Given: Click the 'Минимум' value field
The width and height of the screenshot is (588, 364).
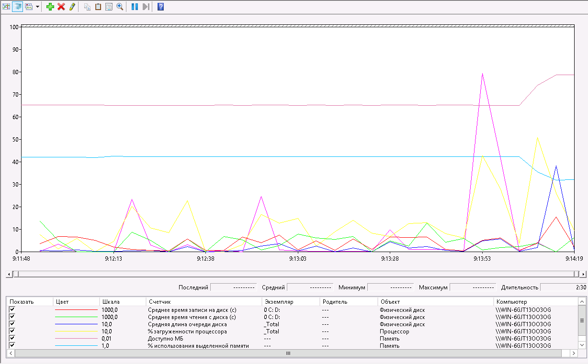Looking at the screenshot, I should [x=390, y=287].
